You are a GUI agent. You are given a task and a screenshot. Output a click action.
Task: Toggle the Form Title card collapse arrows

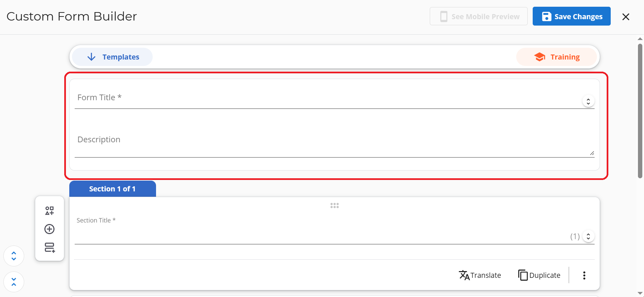588,101
